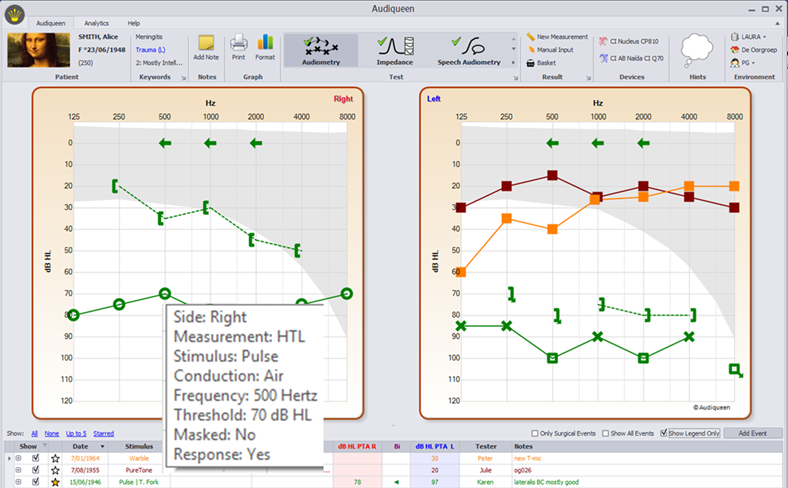Expand the 7/08/1955 measurement row

click(x=19, y=470)
